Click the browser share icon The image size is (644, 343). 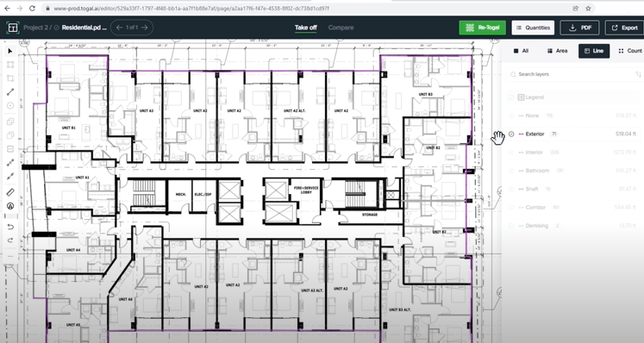pos(575,9)
